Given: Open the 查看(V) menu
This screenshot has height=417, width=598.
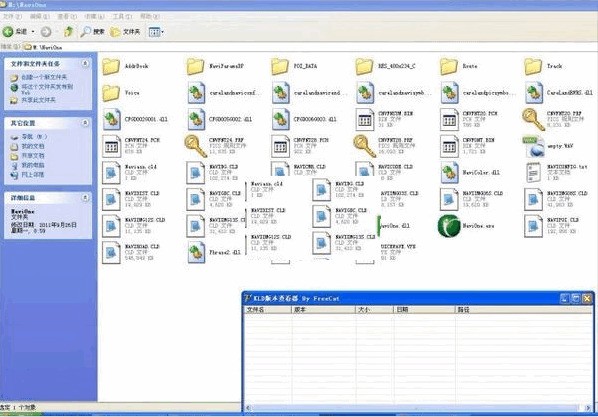Looking at the screenshot, I should 67,16.
